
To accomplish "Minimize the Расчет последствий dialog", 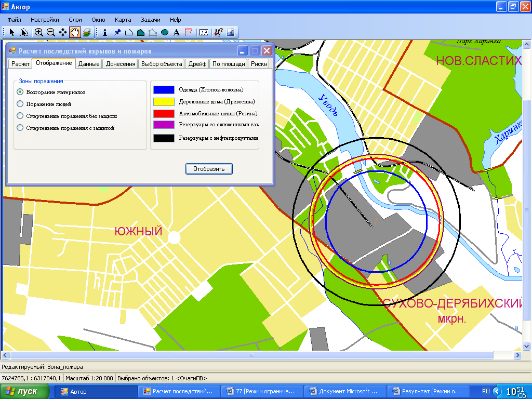I will [242, 51].
